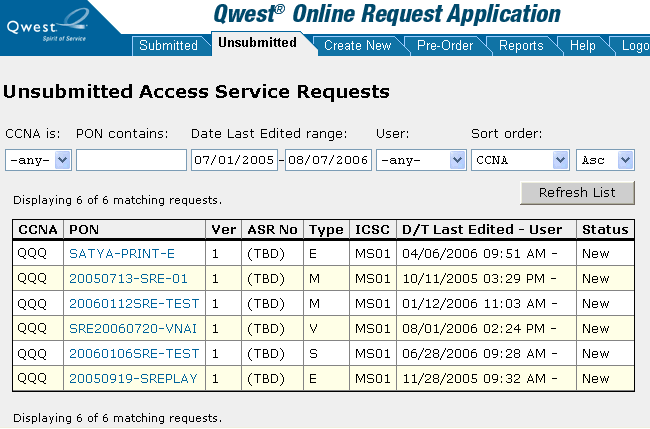Screen dimensions: 650x429
Task: Open the 20050713-SRE-01 request link
Action: pos(129,279)
